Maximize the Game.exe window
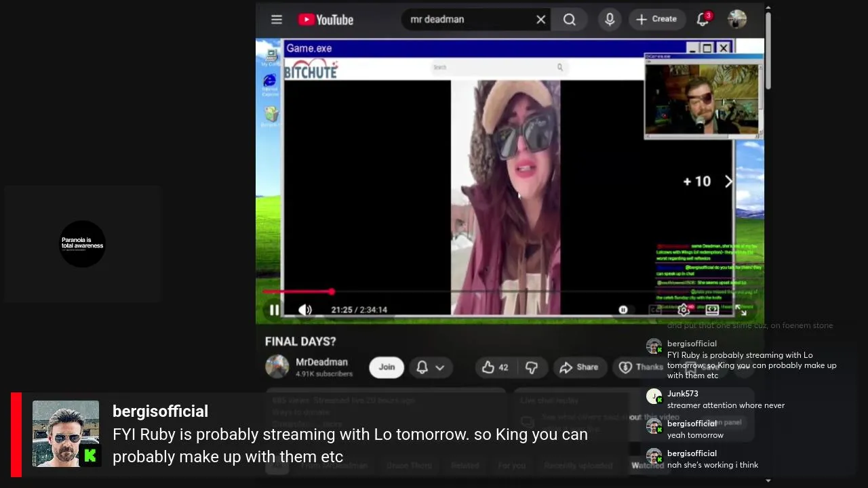This screenshot has width=868, height=488. point(707,48)
